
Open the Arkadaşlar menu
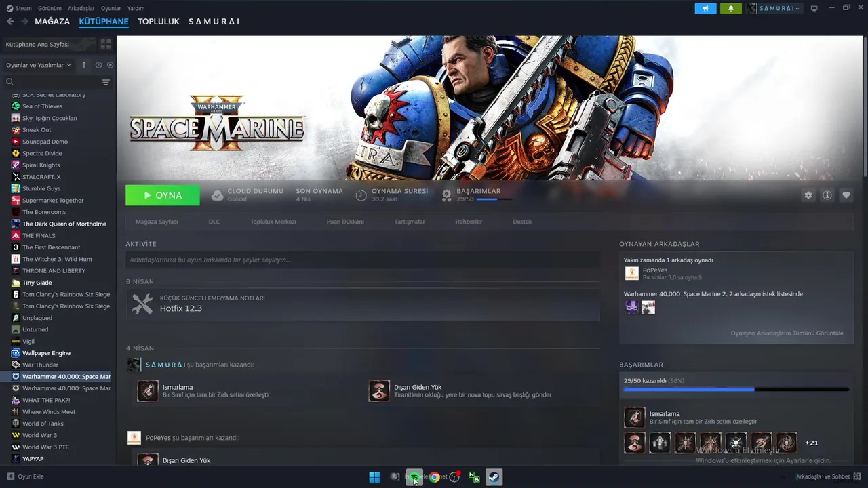point(81,8)
